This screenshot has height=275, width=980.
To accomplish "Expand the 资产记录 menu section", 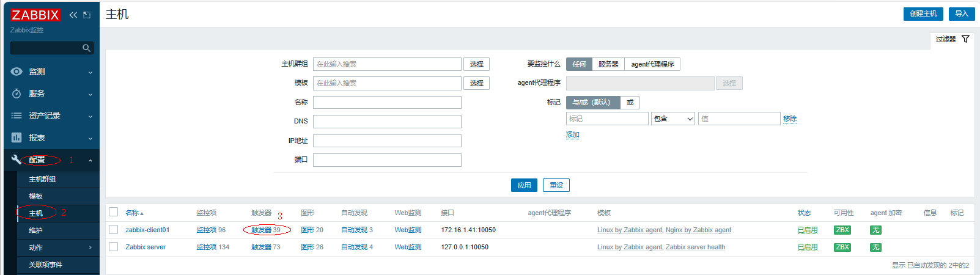I will [x=51, y=116].
